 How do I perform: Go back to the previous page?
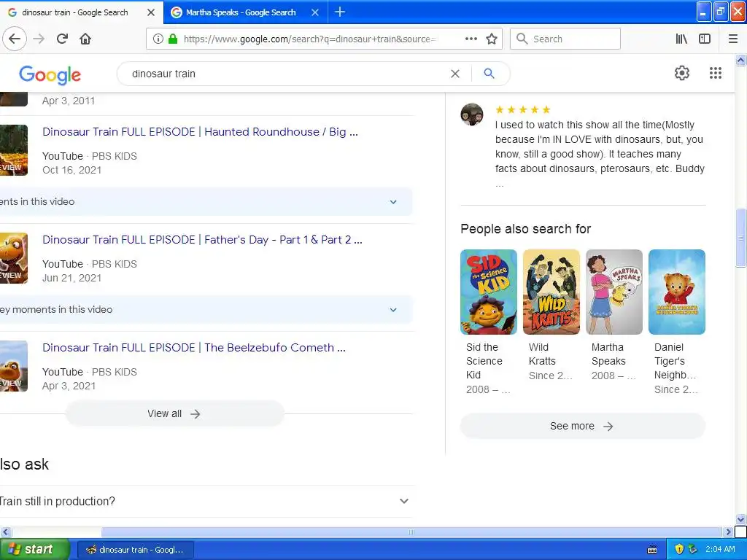[x=15, y=39]
